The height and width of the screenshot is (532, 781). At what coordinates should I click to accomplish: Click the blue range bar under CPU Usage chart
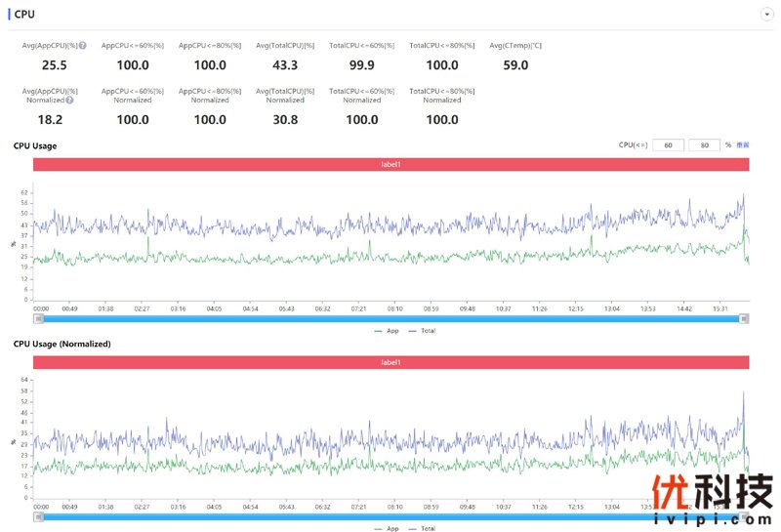pos(390,318)
